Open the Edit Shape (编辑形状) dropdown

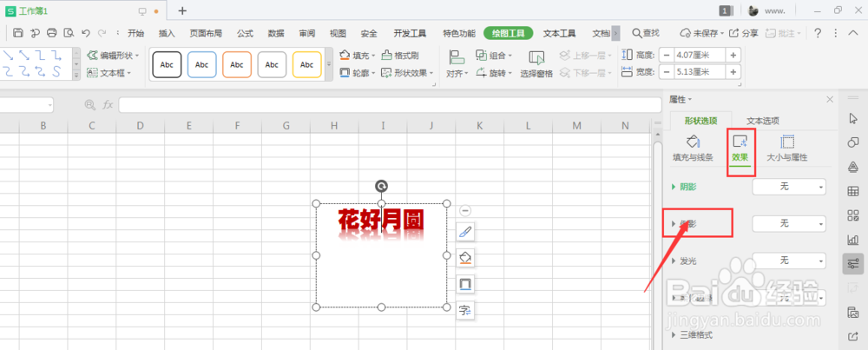click(x=113, y=56)
